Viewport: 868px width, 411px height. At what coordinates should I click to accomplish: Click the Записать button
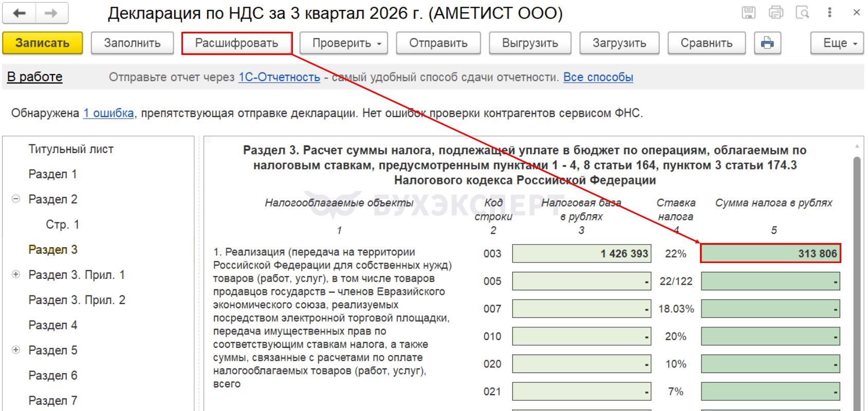(x=43, y=43)
